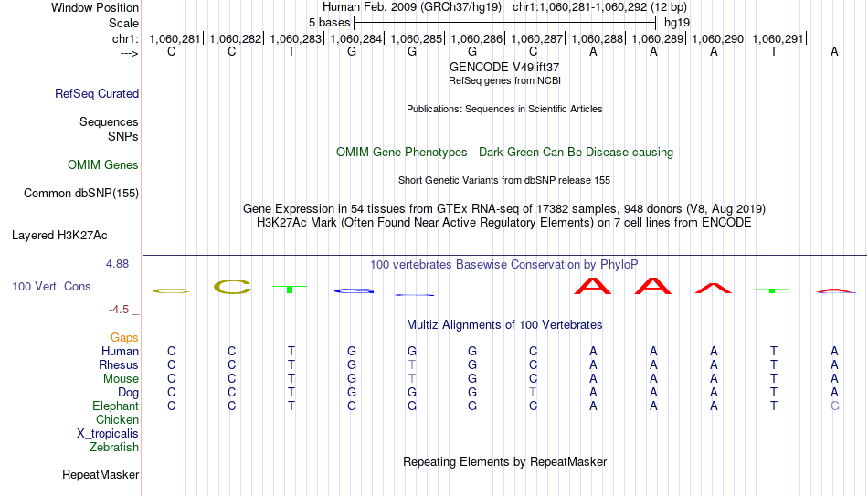Click the faded T in Dog row
Viewport: 868px width, 496px height.
point(533,393)
